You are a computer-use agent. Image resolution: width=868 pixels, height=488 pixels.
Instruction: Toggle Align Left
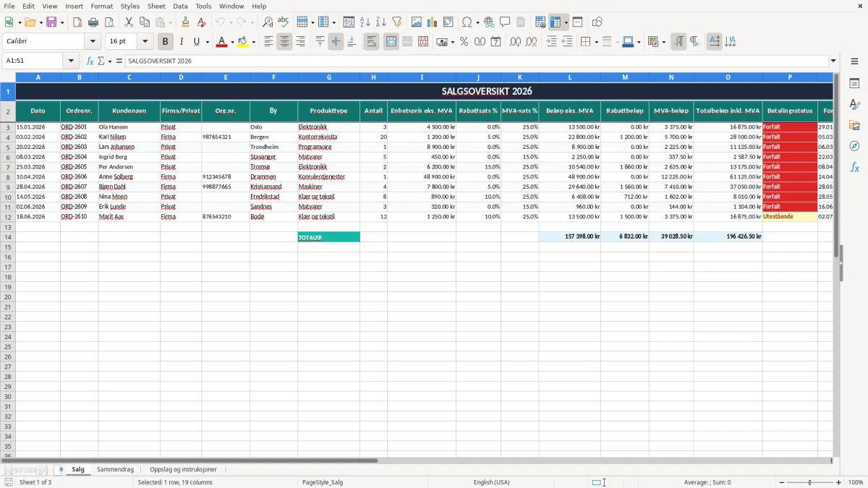[x=269, y=42]
